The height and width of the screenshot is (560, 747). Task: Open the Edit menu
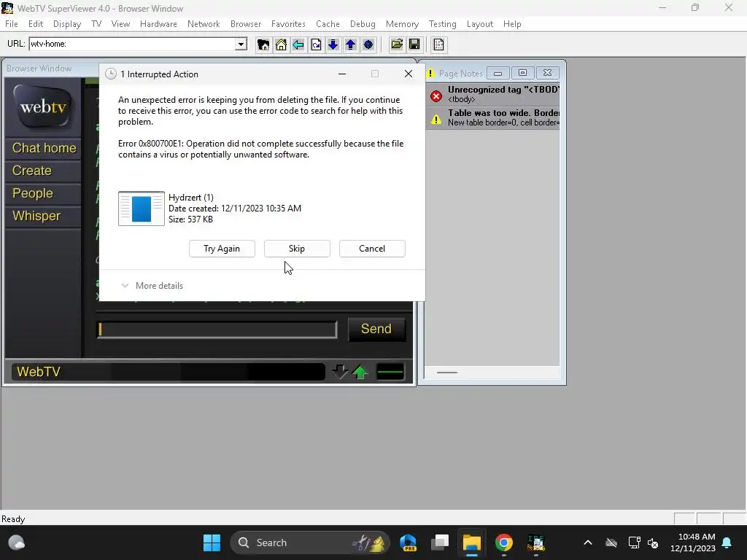click(x=36, y=24)
